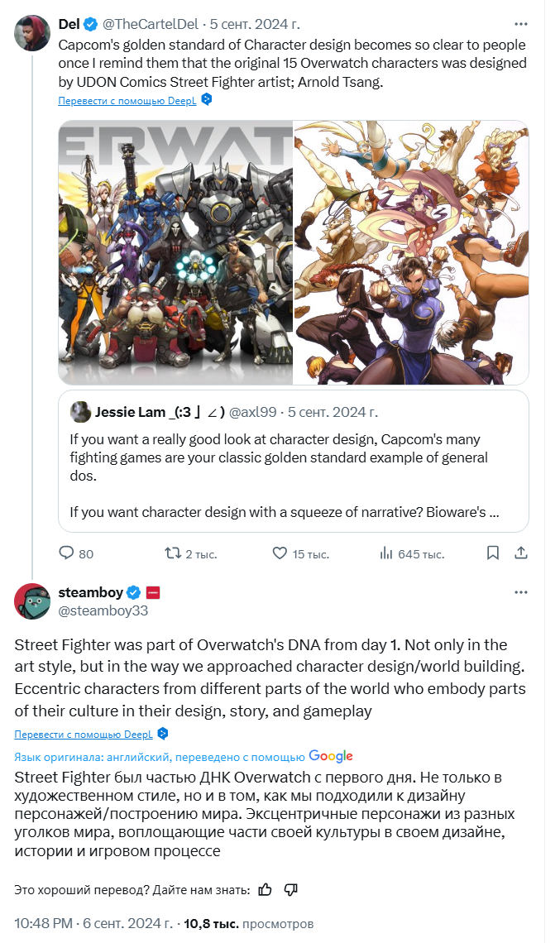Click the red affiliate badge next to steamboy

[x=153, y=592]
